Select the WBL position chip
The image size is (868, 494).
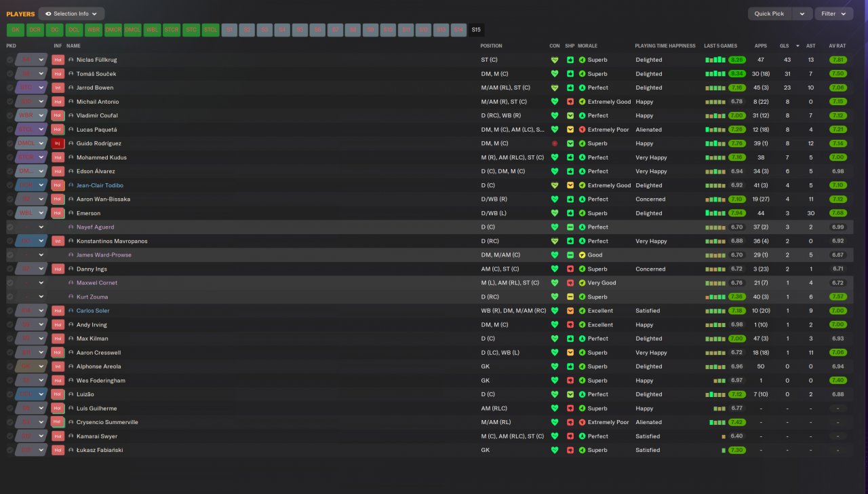[x=153, y=30]
